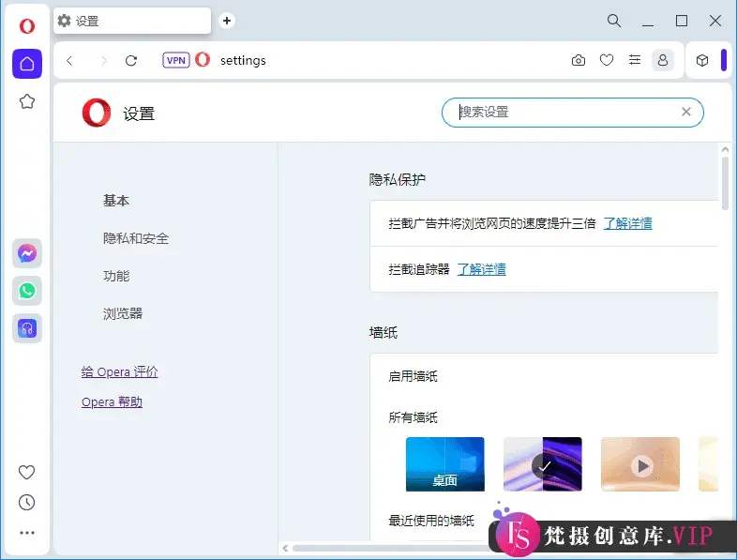Toggle the VPN badge in address bar
This screenshot has height=560, width=737.
tap(175, 60)
